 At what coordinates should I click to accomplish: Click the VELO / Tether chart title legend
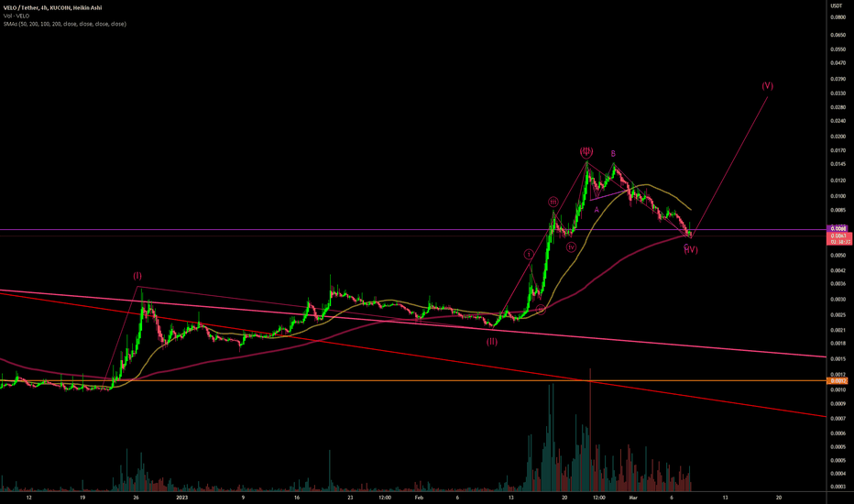[x=52, y=7]
